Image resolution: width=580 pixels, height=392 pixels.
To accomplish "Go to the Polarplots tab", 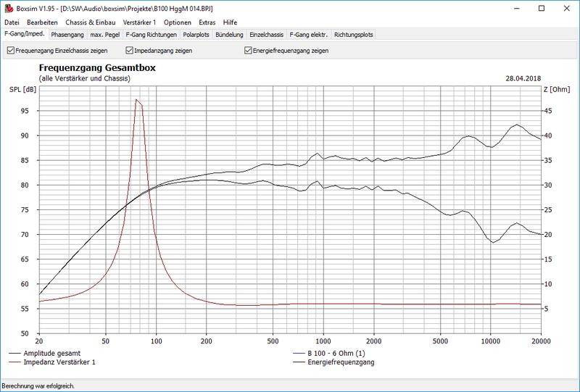I will [x=197, y=34].
